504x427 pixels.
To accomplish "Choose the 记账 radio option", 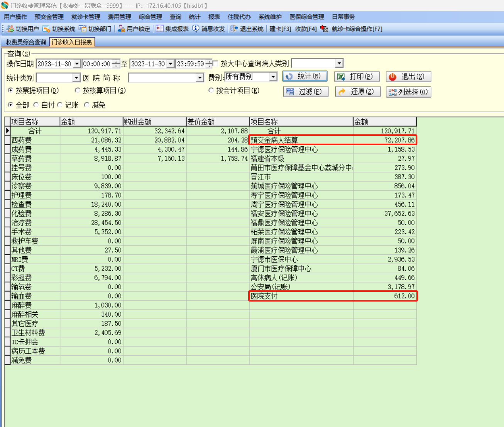I will pyautogui.click(x=60, y=105).
